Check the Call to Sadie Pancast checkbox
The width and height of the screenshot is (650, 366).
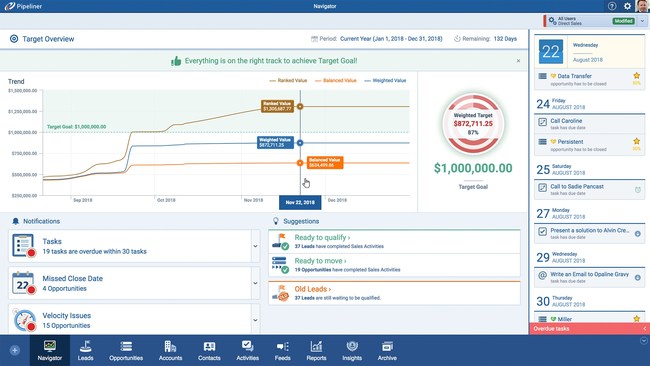tap(542, 188)
